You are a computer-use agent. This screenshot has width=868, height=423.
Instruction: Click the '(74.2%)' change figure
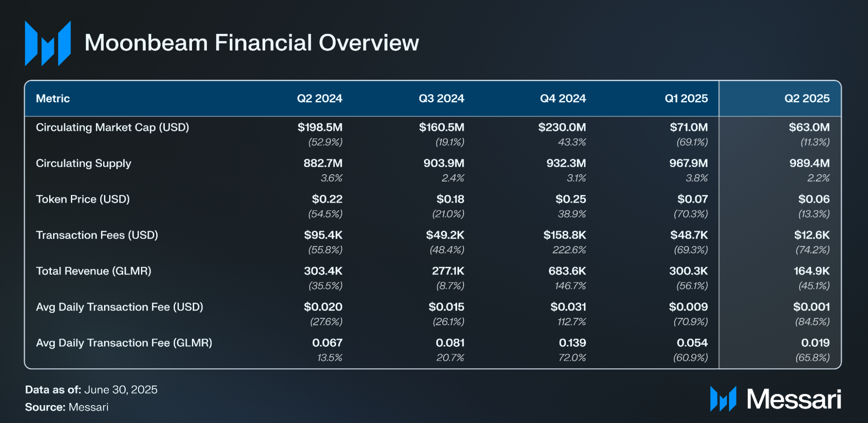point(813,250)
